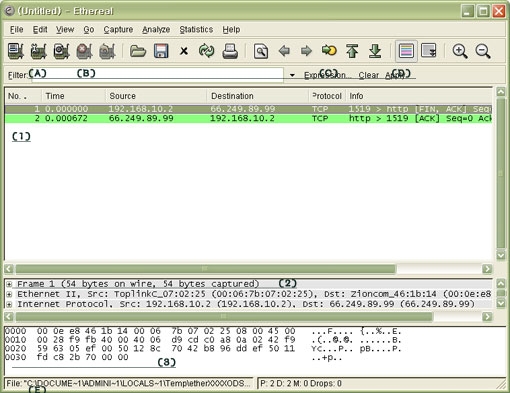Go back in packet history
The width and height of the screenshot is (510, 393).
[284, 51]
